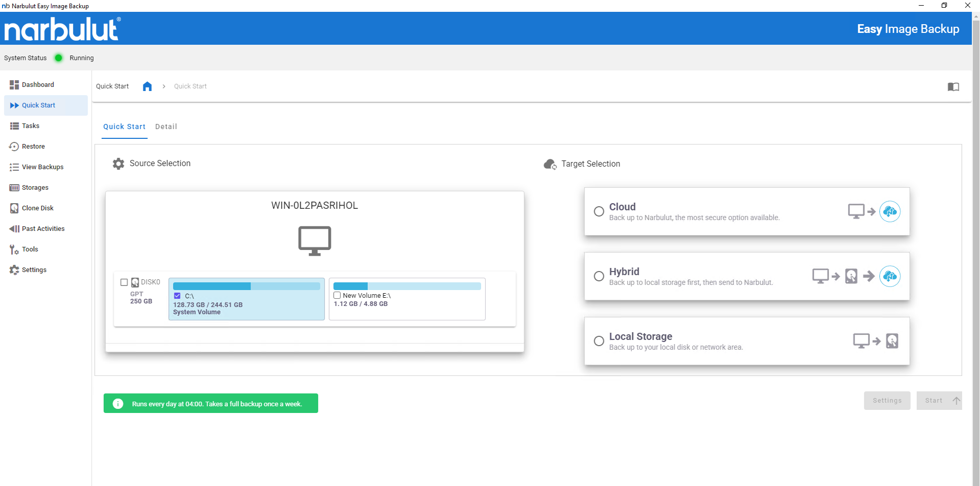Image resolution: width=980 pixels, height=486 pixels.
Task: Open the Dashboard menu item
Action: (38, 85)
